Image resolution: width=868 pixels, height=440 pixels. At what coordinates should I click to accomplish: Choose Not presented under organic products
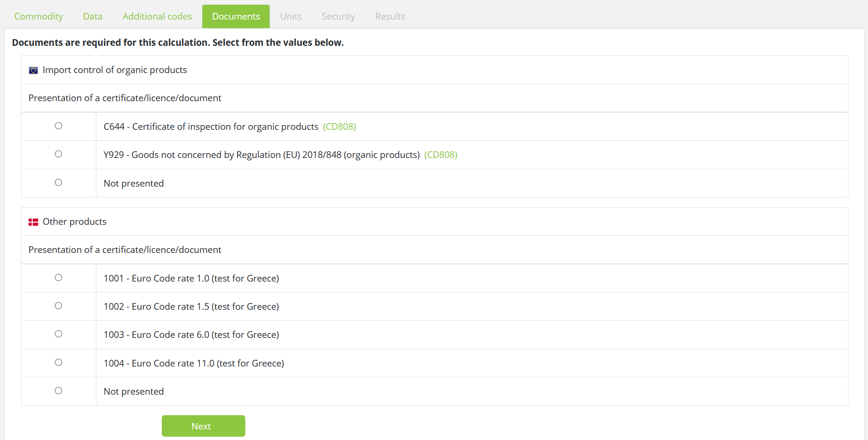pos(58,183)
